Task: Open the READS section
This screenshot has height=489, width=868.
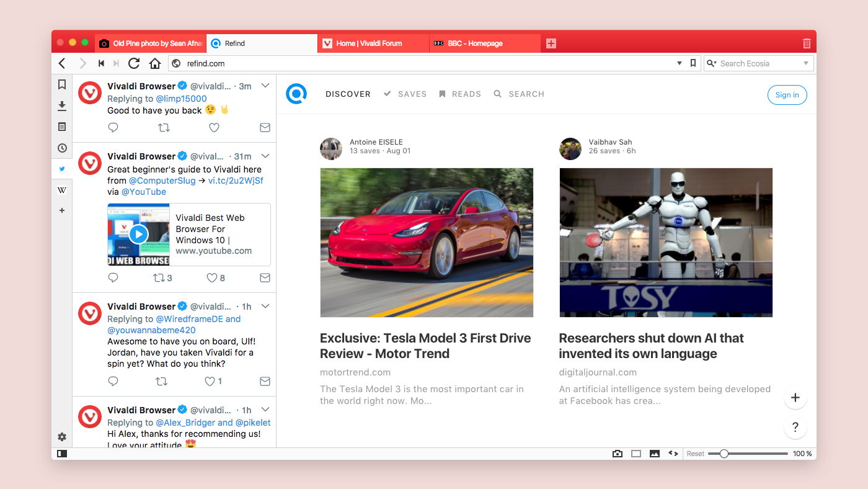Action: 460,94
